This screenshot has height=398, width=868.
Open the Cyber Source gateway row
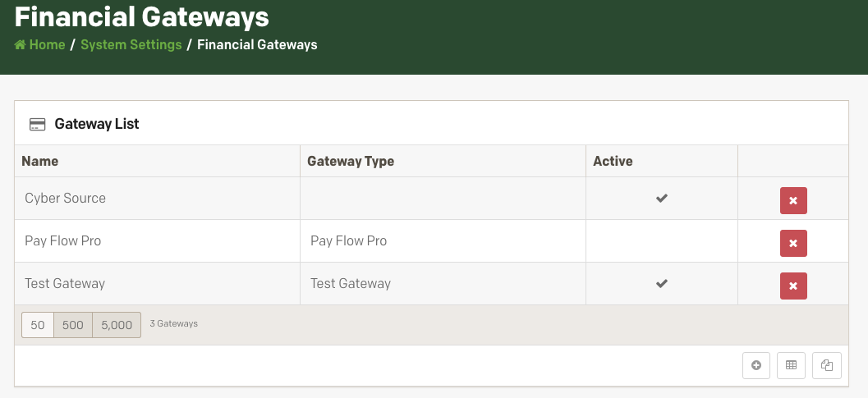point(66,199)
